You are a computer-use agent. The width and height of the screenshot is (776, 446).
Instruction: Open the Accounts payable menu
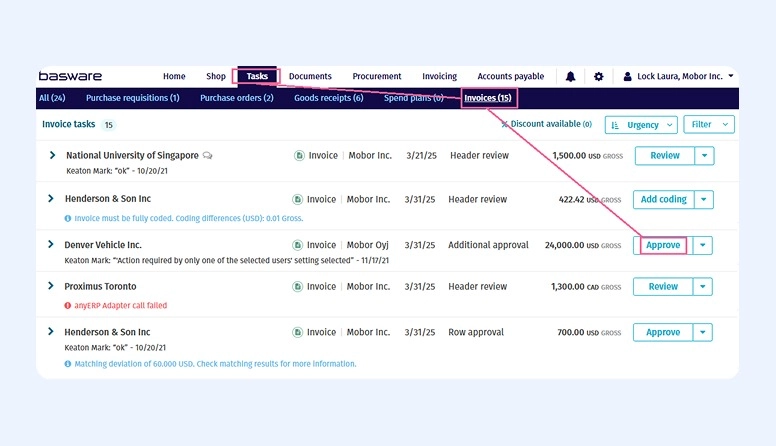pyautogui.click(x=511, y=76)
